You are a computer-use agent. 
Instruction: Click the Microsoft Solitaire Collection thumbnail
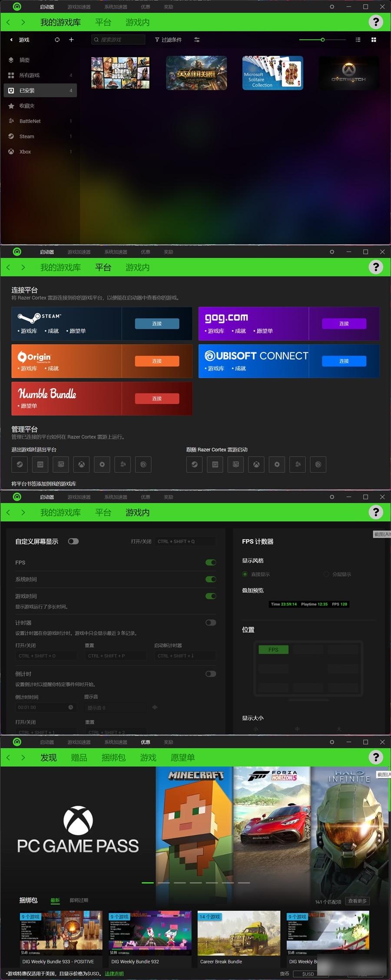click(272, 73)
